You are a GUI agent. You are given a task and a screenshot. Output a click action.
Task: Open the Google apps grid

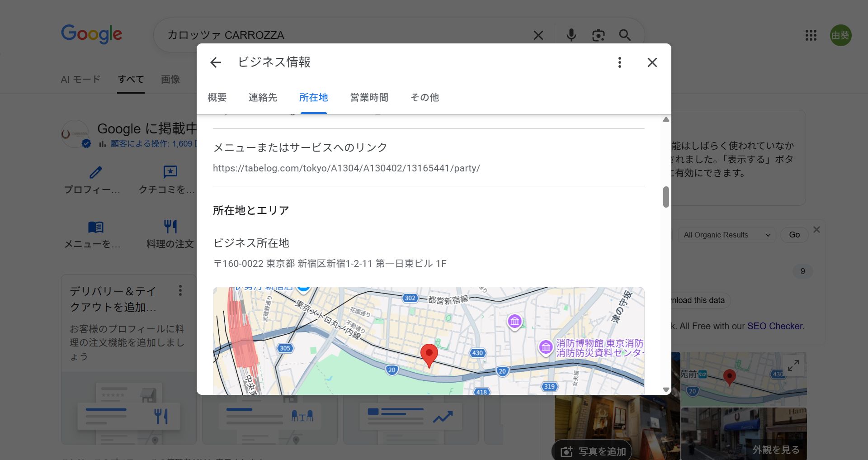tap(811, 35)
